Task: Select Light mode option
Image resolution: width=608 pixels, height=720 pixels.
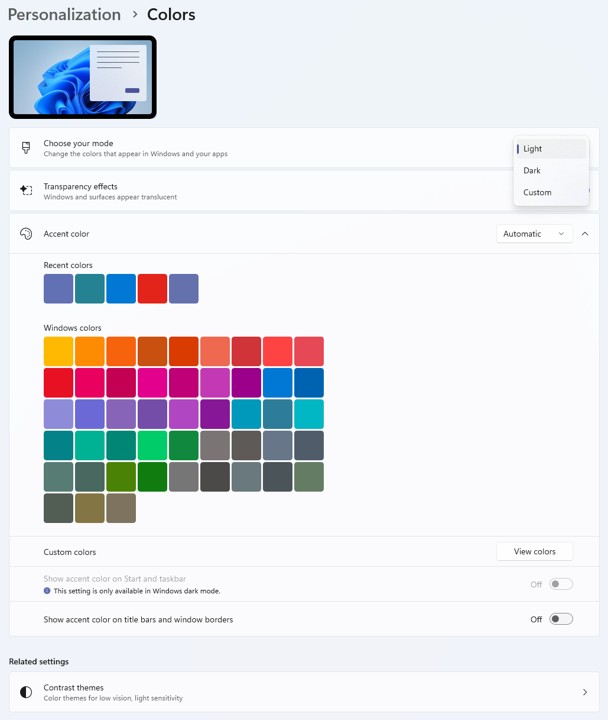Action: click(551, 149)
